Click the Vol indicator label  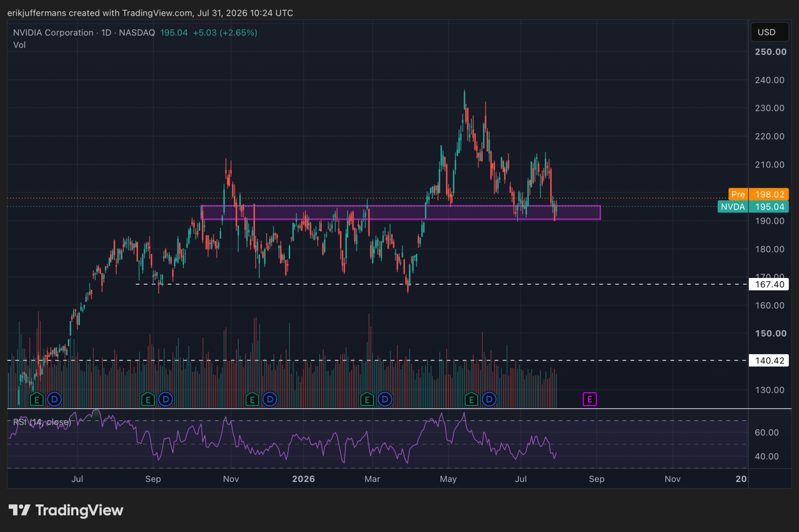[19, 45]
